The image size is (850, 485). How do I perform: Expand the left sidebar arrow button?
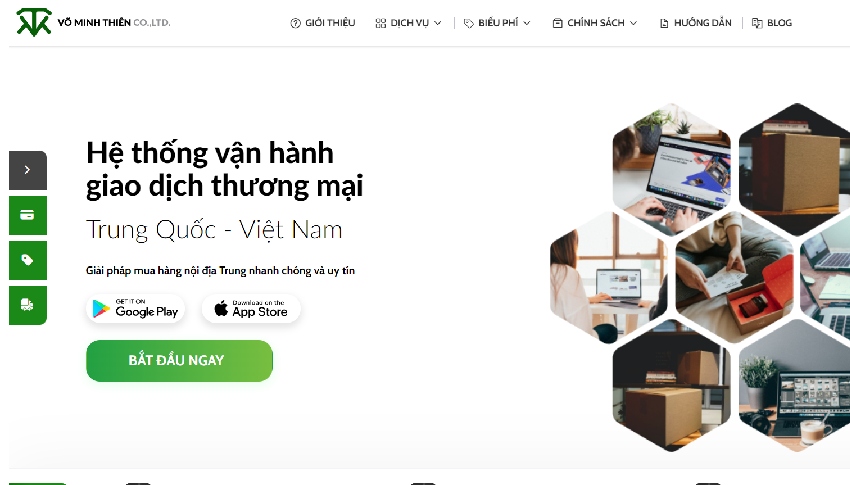pyautogui.click(x=28, y=170)
